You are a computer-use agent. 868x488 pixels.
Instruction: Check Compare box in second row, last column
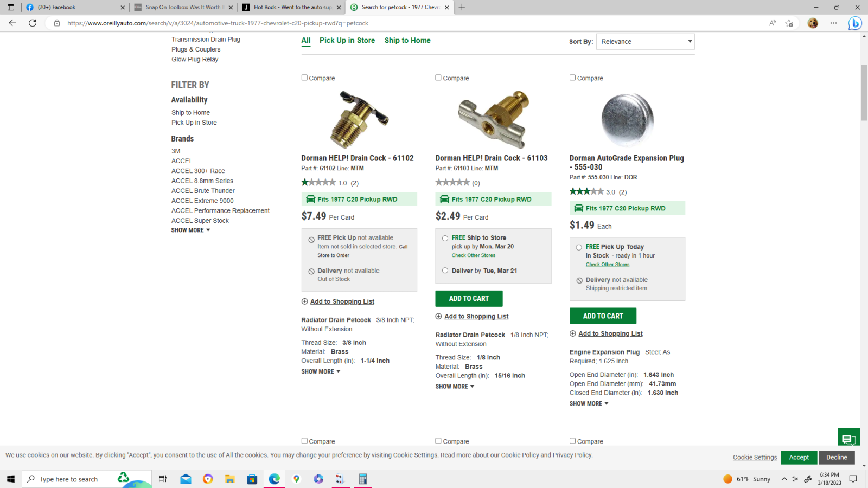point(572,441)
